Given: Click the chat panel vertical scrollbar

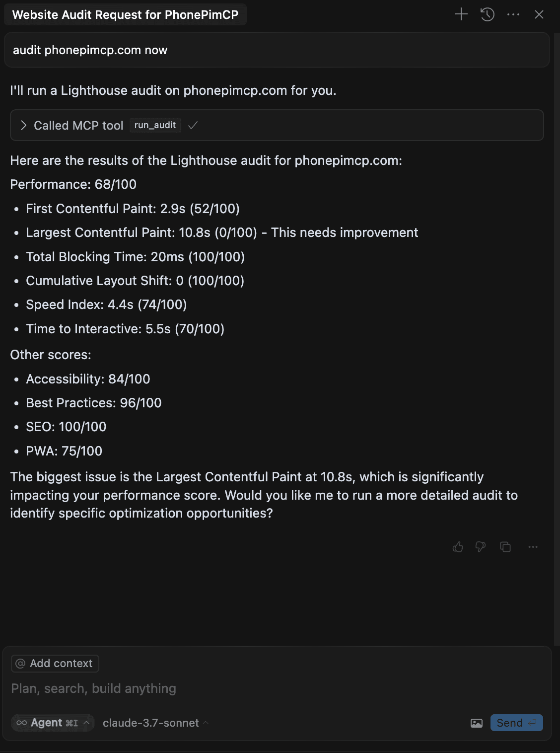Looking at the screenshot, I should [x=557, y=338].
